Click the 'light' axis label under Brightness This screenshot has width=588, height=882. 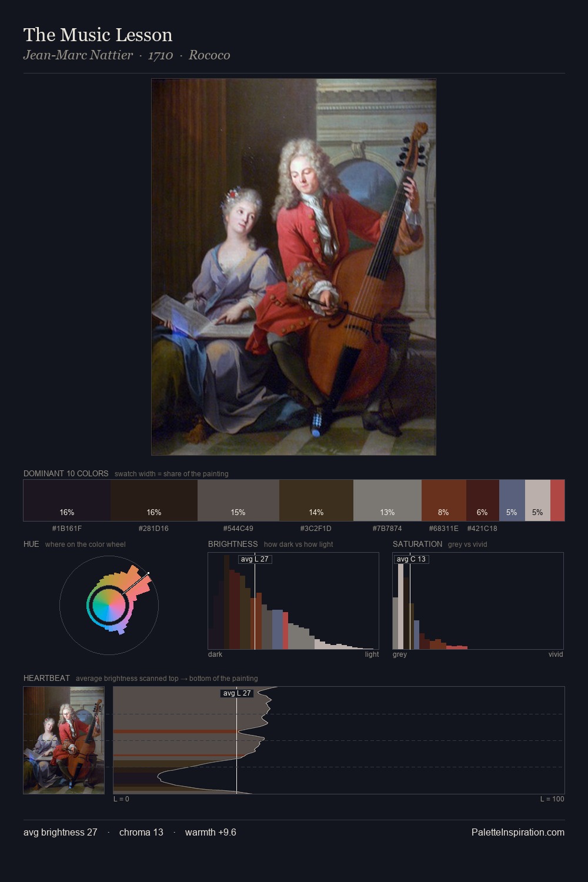[372, 654]
